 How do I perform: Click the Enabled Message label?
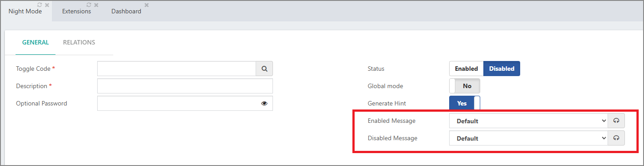click(x=392, y=121)
